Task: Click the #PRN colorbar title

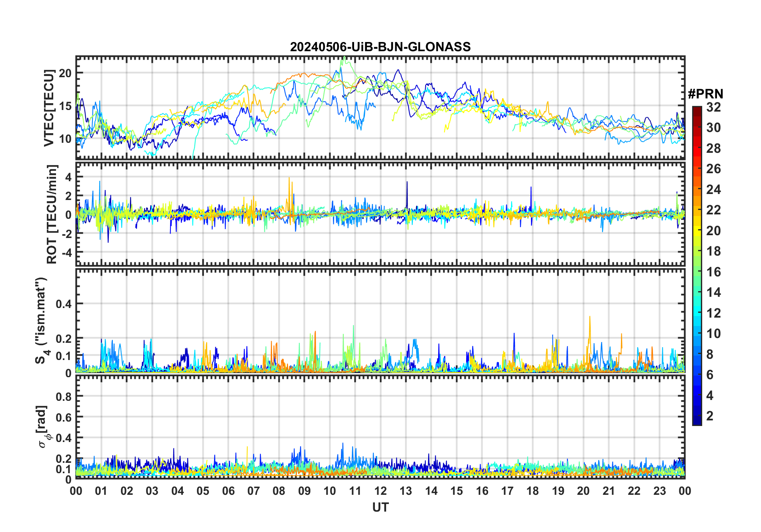Action: point(705,94)
